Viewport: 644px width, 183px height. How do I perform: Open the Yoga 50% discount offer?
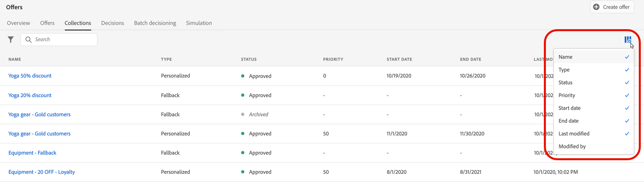[x=30, y=76]
